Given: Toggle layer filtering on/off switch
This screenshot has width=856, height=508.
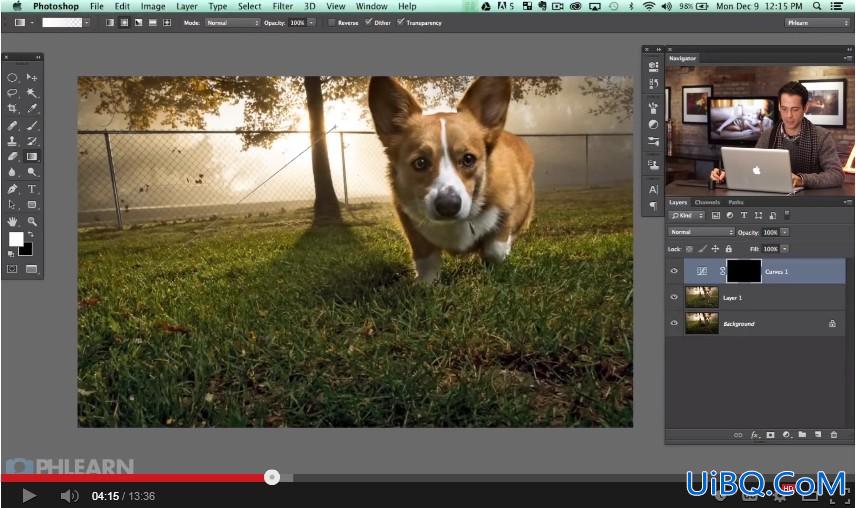Looking at the screenshot, I should pyautogui.click(x=787, y=215).
